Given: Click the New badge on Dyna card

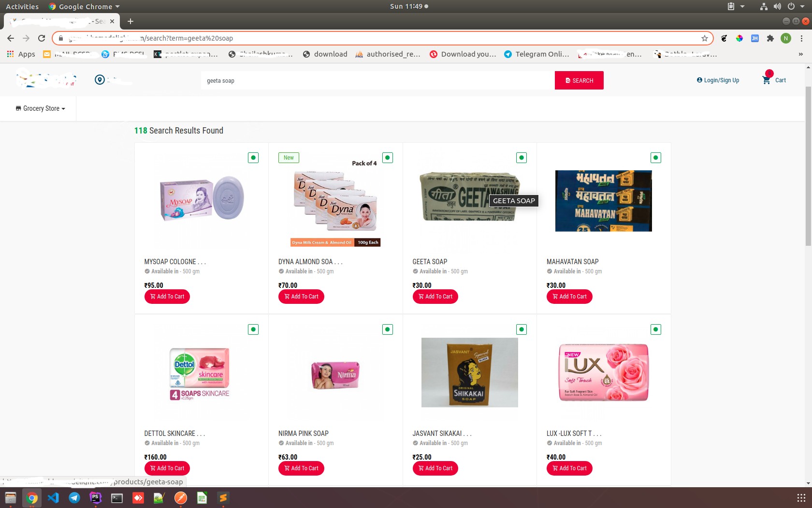Looking at the screenshot, I should 289,158.
